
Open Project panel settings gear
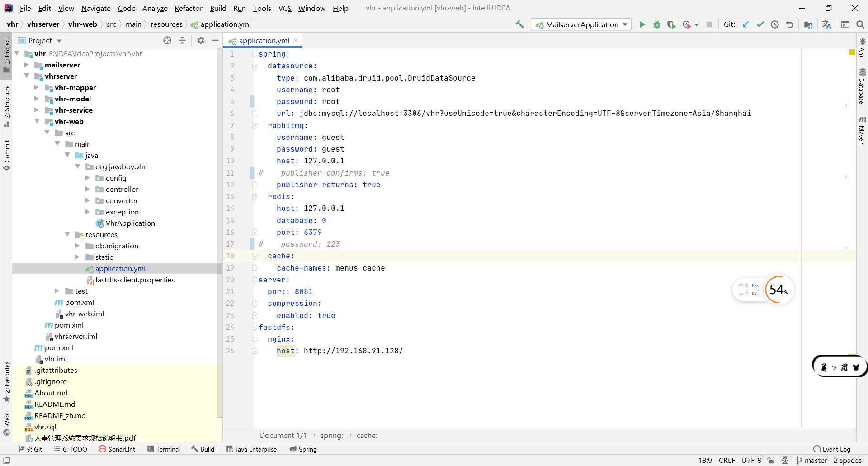(201, 40)
